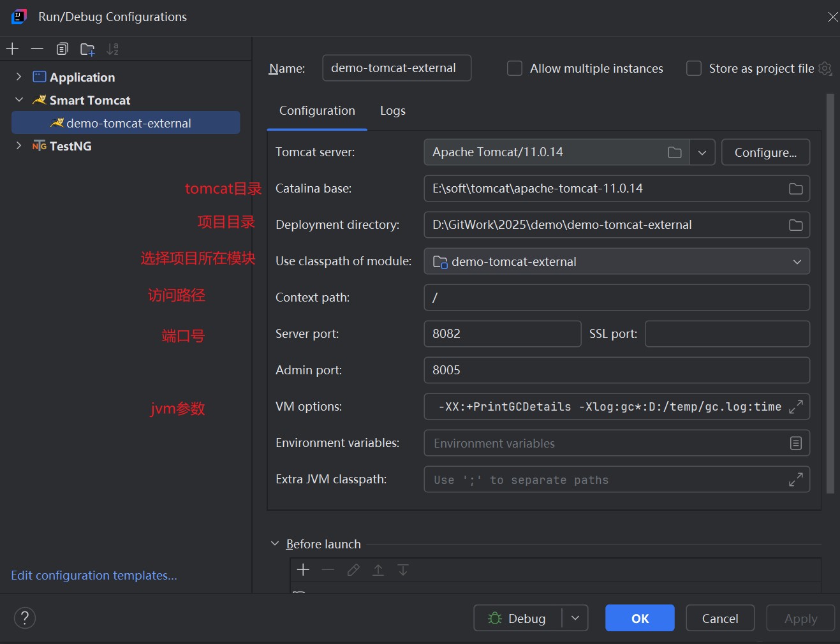Viewport: 840px width, 644px height.
Task: Add a Before launch task
Action: point(303,569)
